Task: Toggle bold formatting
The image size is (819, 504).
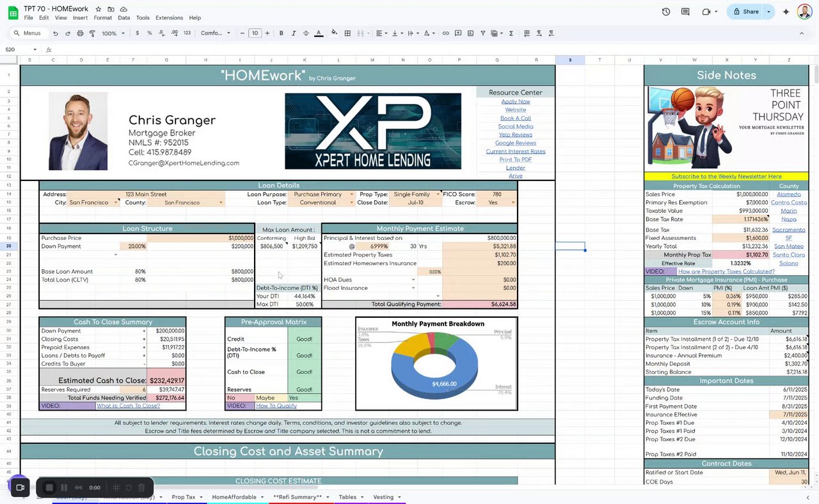Action: coord(282,33)
